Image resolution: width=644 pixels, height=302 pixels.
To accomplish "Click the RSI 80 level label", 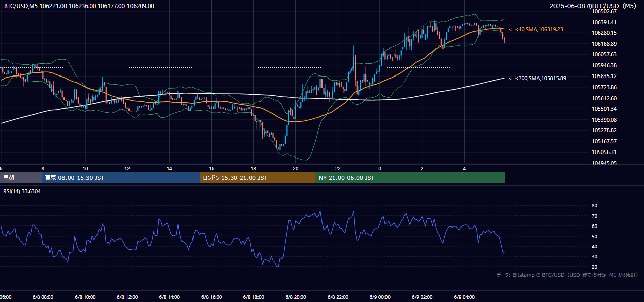I will click(x=595, y=206).
